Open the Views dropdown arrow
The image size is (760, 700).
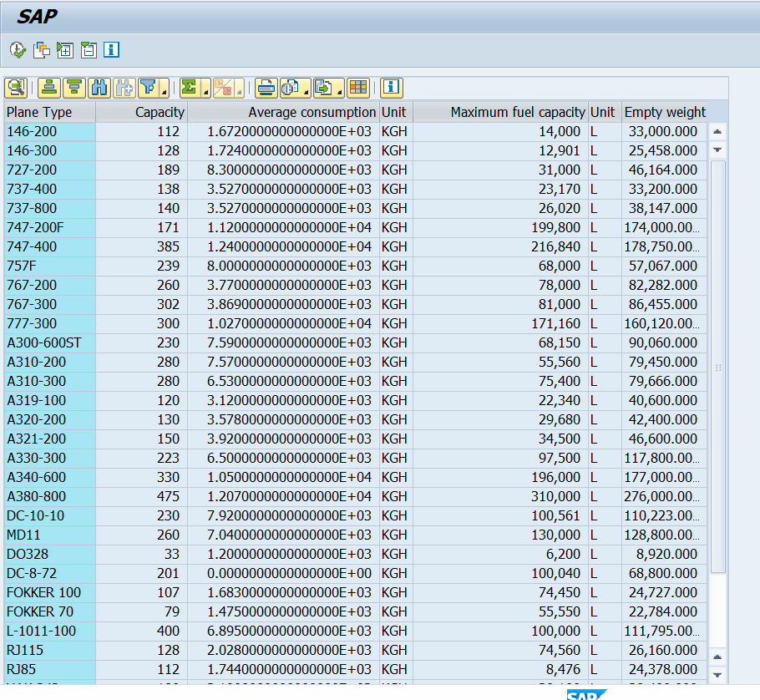[x=307, y=91]
